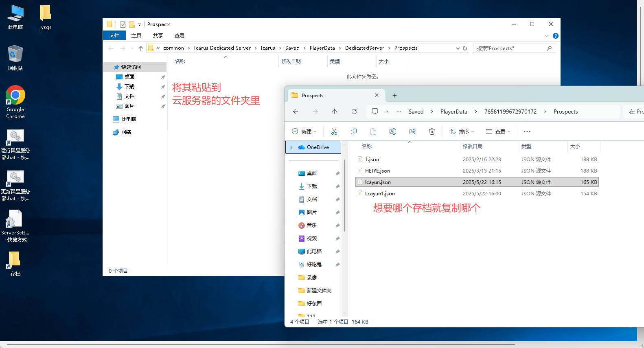This screenshot has height=348, width=644.
Task: Click the navigation pane vertical scrollbar
Action: point(345,195)
